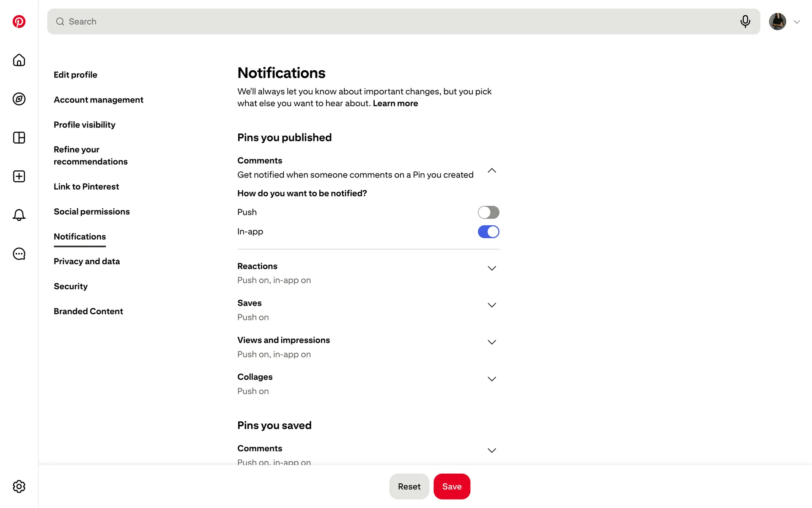
Task: Open the messages chat bubble icon
Action: (x=19, y=254)
